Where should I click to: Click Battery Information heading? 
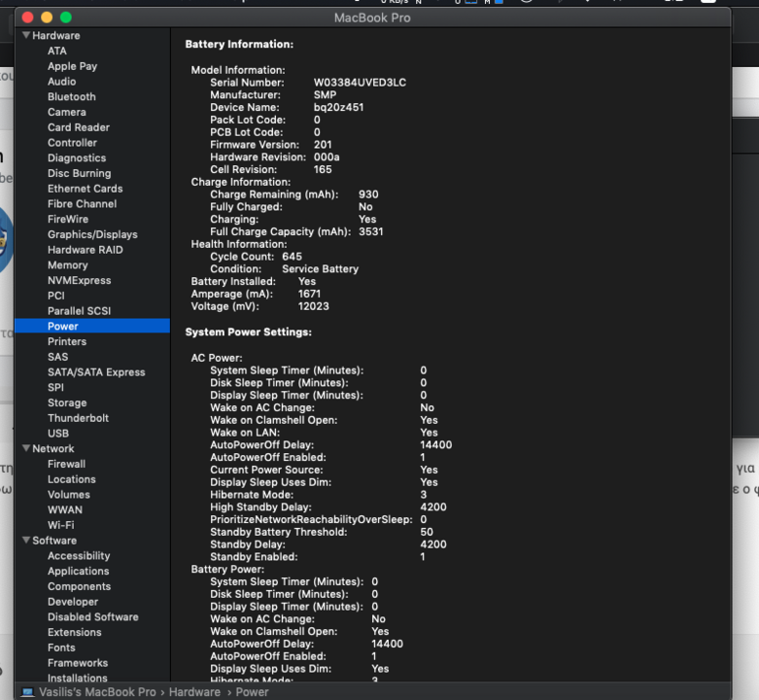pos(239,44)
